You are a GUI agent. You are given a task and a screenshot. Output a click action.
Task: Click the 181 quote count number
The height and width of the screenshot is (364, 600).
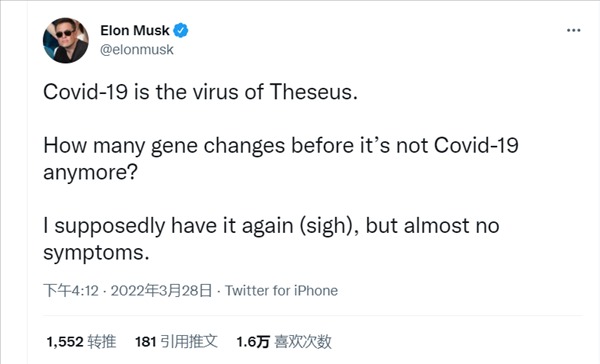[x=145, y=341]
